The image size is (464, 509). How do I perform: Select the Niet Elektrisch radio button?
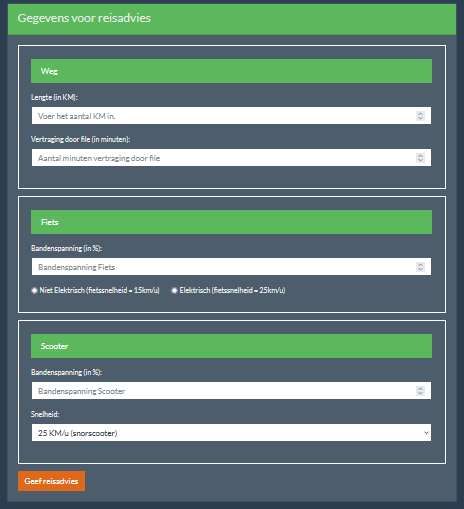[x=34, y=290]
